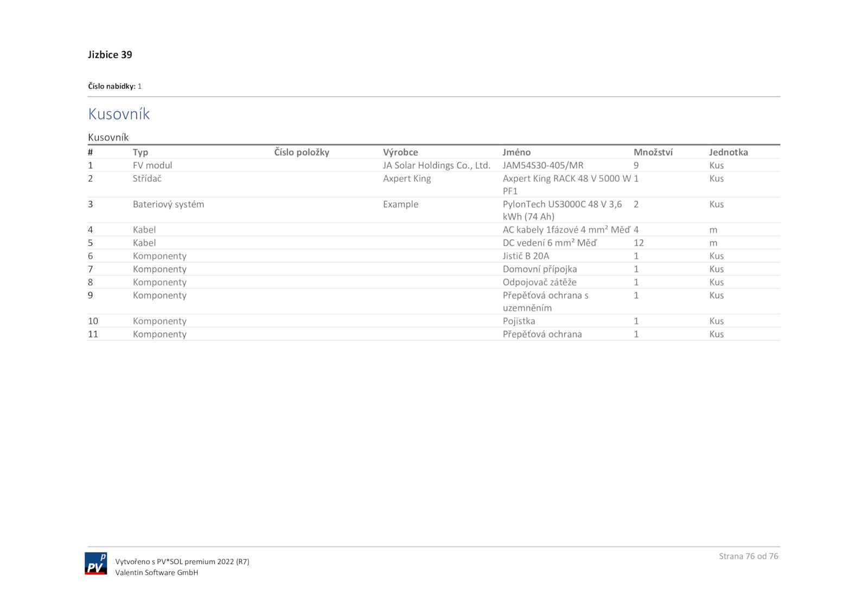Click the Jednotka column header
Screen dimensions: 868x614
point(728,152)
